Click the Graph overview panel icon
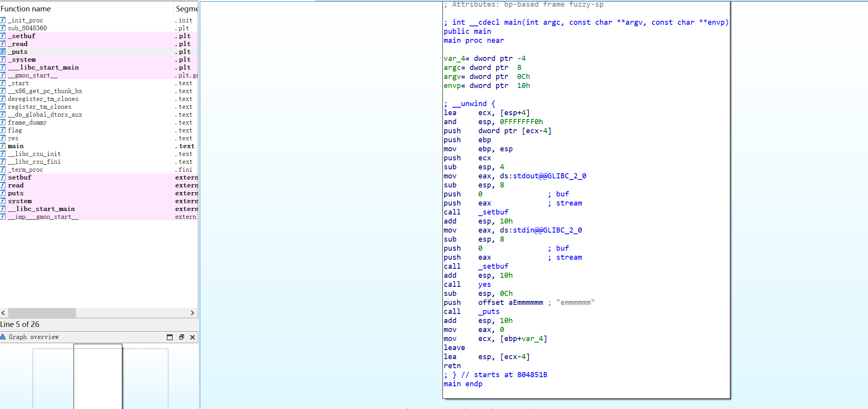868x409 pixels. [x=3, y=337]
